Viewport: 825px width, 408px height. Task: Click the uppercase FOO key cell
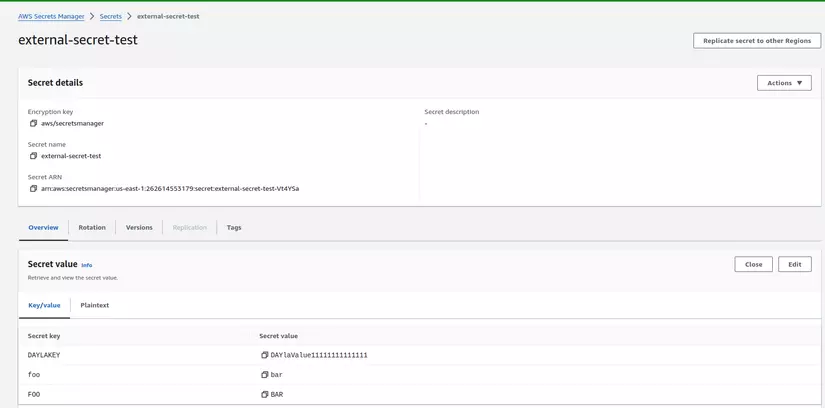point(34,394)
